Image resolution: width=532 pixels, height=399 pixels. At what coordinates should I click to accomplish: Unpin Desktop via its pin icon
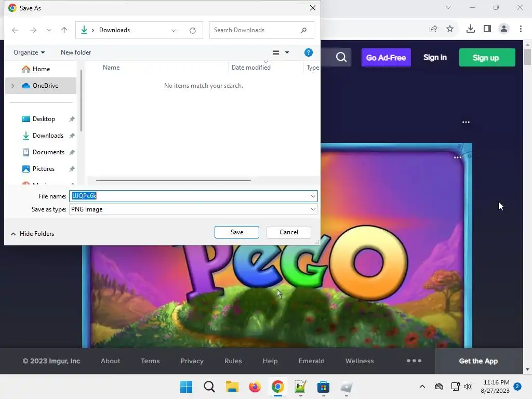(72, 119)
